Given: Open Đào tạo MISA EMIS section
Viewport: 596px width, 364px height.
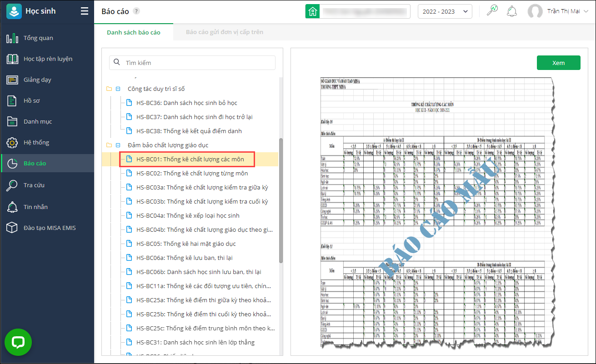Looking at the screenshot, I should (47, 228).
